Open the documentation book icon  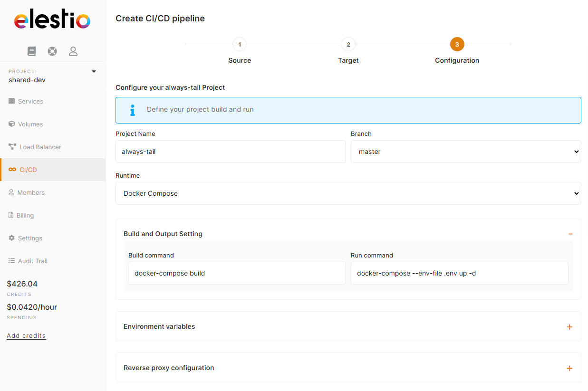pos(32,51)
